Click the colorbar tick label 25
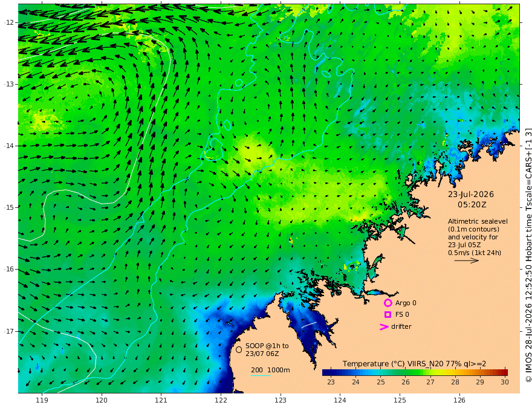Image resolution: width=532 pixels, height=411 pixels. [x=381, y=382]
